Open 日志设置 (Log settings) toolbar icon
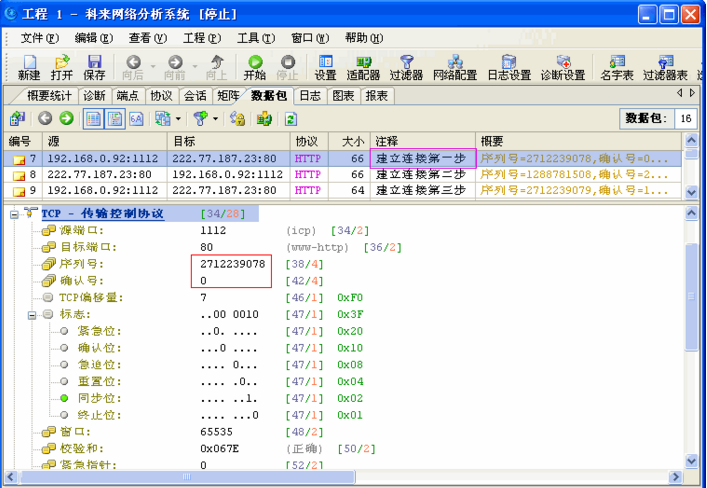This screenshot has height=488, width=707. click(510, 68)
